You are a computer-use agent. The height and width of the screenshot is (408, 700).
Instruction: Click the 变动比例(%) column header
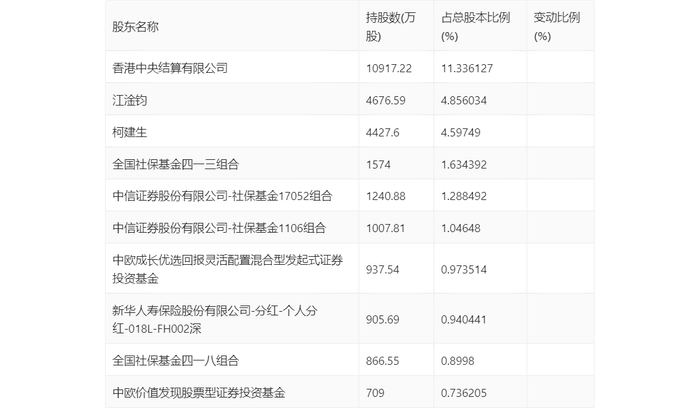(x=557, y=27)
